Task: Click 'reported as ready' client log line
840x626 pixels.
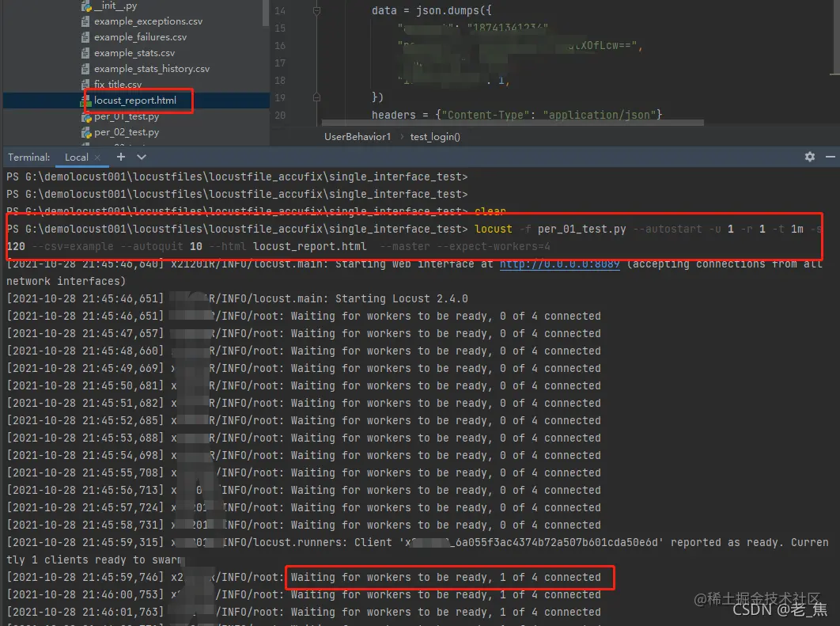Action: (418, 551)
